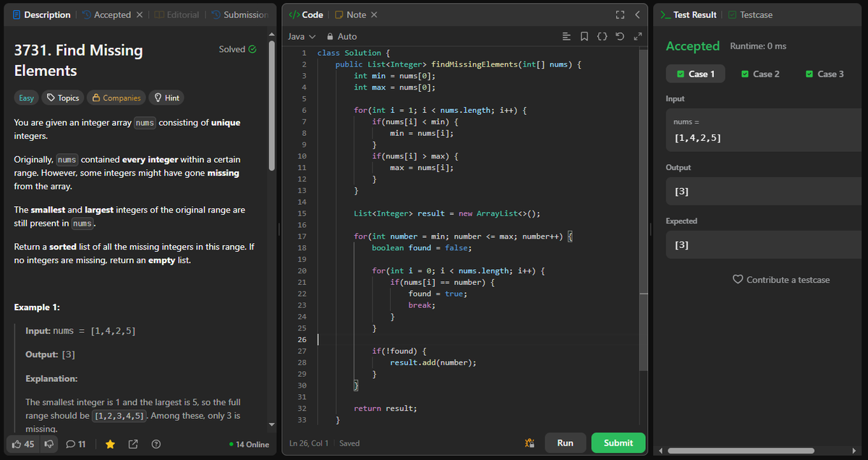Viewport: 868px width, 460px height.
Task: Open the debugger bug icon in status bar
Action: click(529, 443)
